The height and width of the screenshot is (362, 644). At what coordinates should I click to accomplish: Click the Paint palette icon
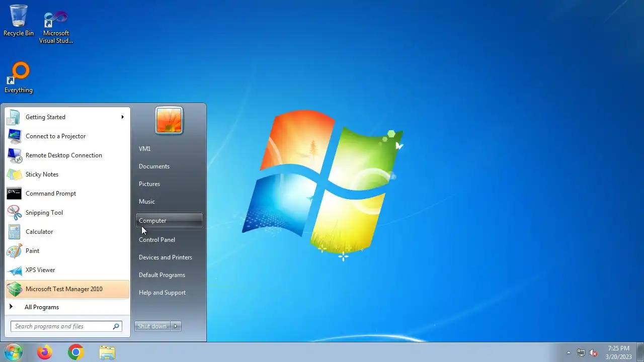click(14, 251)
